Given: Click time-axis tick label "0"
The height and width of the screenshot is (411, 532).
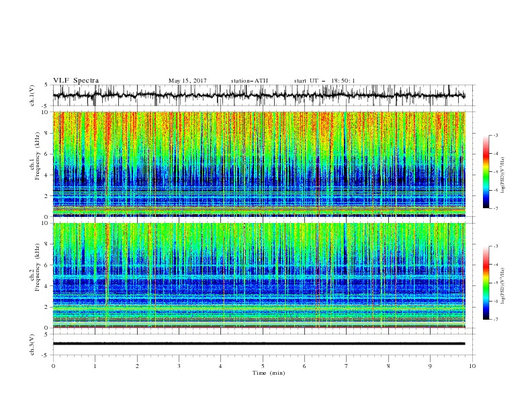Looking at the screenshot, I should click(53, 366).
